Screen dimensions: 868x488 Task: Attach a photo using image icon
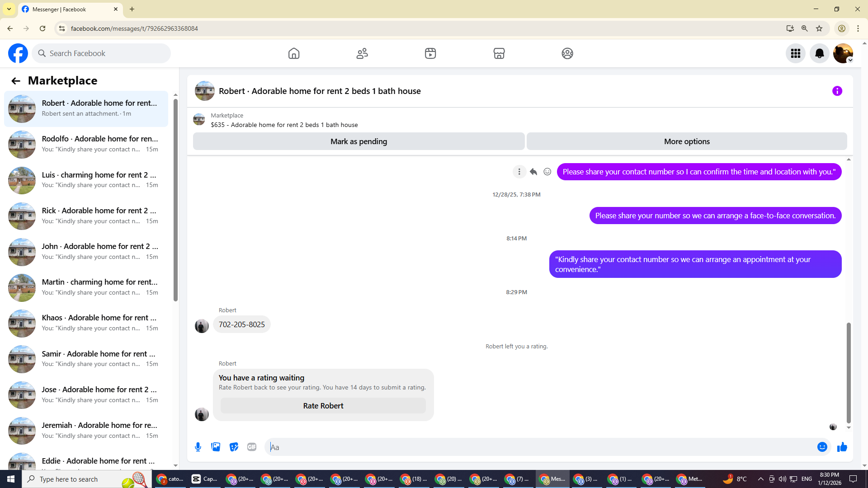tap(216, 447)
